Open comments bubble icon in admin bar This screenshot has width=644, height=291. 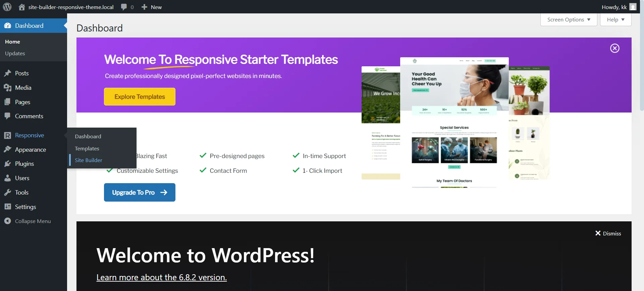[x=124, y=7]
